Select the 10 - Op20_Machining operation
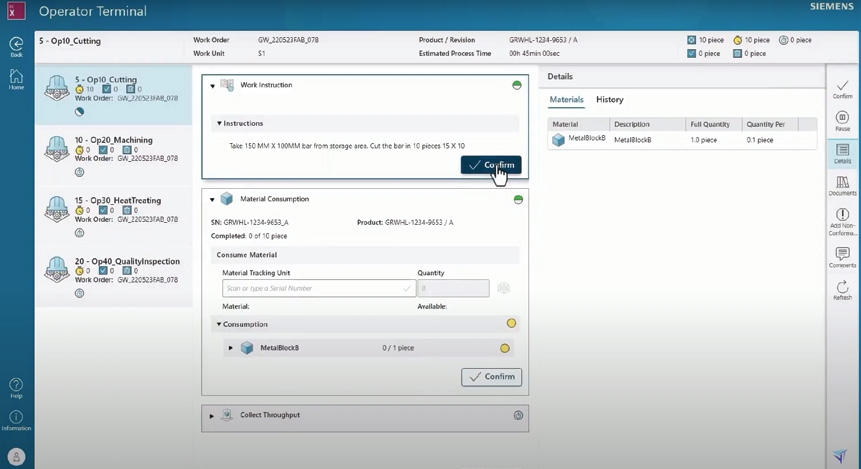Image resolution: width=861 pixels, height=469 pixels. pyautogui.click(x=113, y=155)
